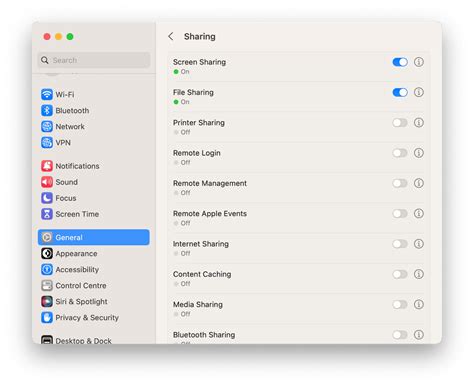Click the Media Sharing label
The height and width of the screenshot is (386, 474).
point(198,304)
